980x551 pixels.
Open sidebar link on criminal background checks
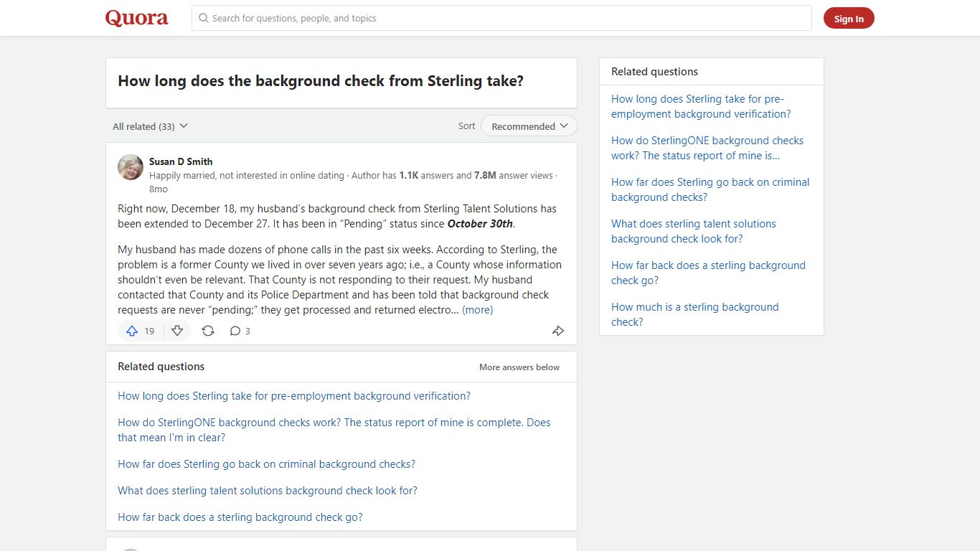710,189
